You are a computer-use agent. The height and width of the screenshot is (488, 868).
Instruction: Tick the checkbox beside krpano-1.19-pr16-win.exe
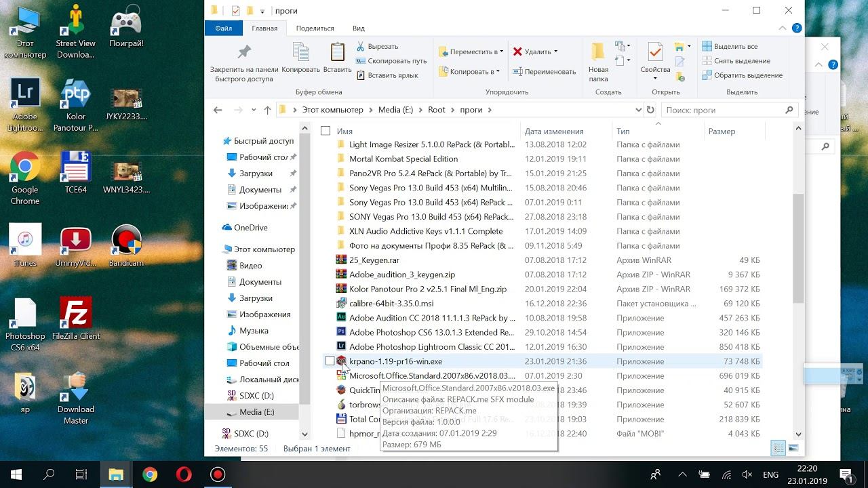(330, 361)
